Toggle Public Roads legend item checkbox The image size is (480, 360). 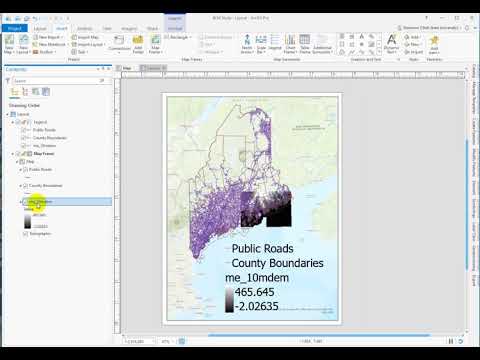pos(23,130)
